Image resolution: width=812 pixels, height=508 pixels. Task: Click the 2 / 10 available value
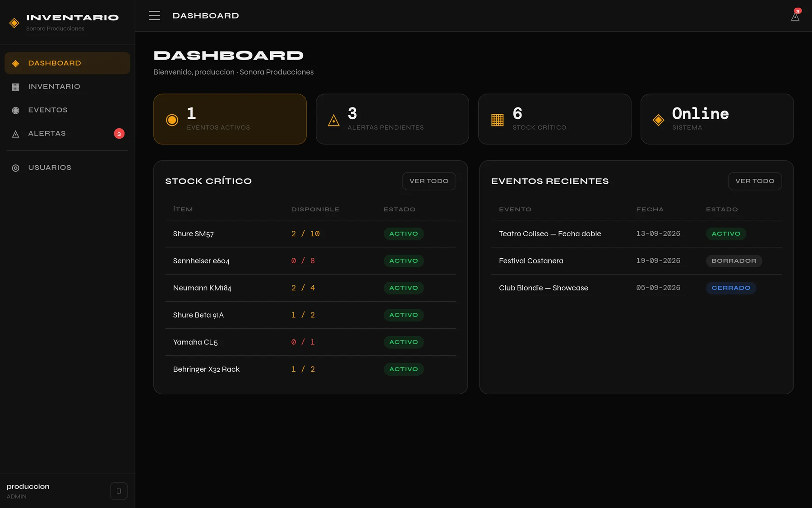305,234
